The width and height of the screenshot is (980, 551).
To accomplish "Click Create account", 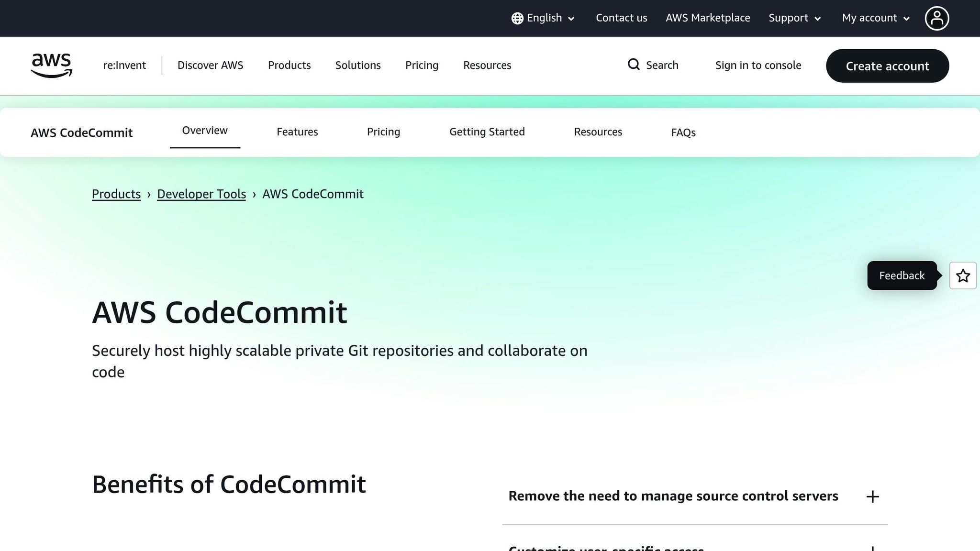I will point(887,66).
